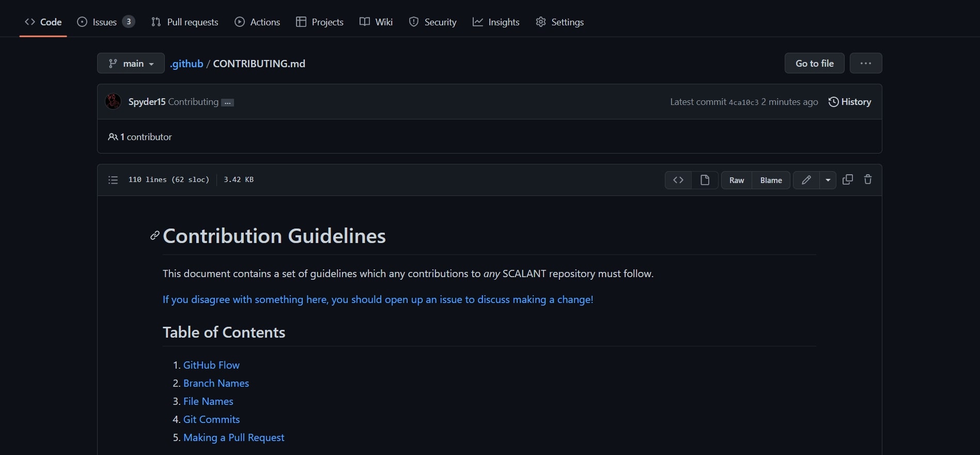
Task: Click the Go to file button
Action: 815,63
